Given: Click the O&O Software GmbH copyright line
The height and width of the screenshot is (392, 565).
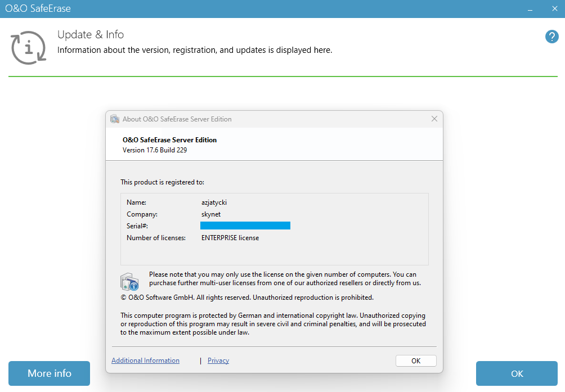Looking at the screenshot, I should pos(247,298).
